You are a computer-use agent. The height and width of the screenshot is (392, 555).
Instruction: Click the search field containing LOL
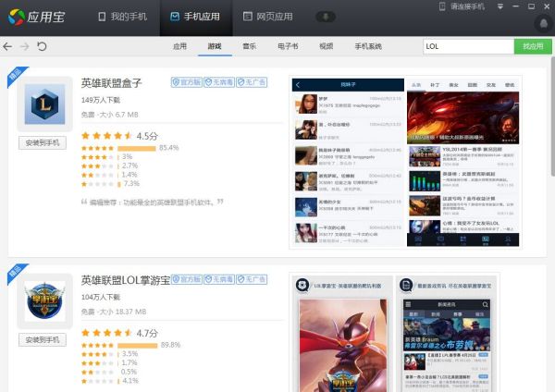click(x=467, y=45)
